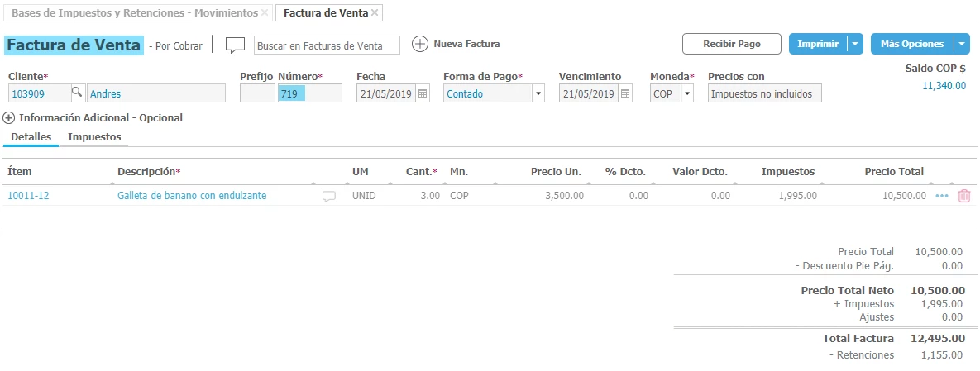Expand Información Adicional - Opcional section
Image resolution: width=980 pixels, height=371 pixels.
(9, 118)
